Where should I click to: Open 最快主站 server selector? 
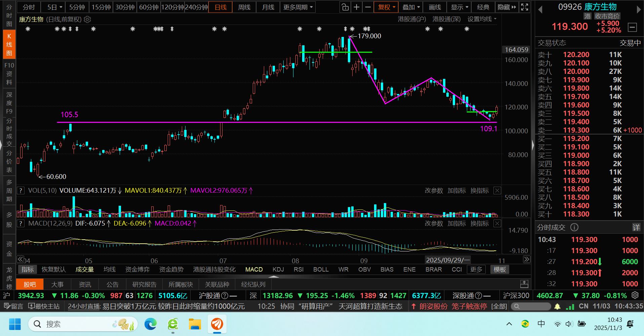click(x=44, y=306)
